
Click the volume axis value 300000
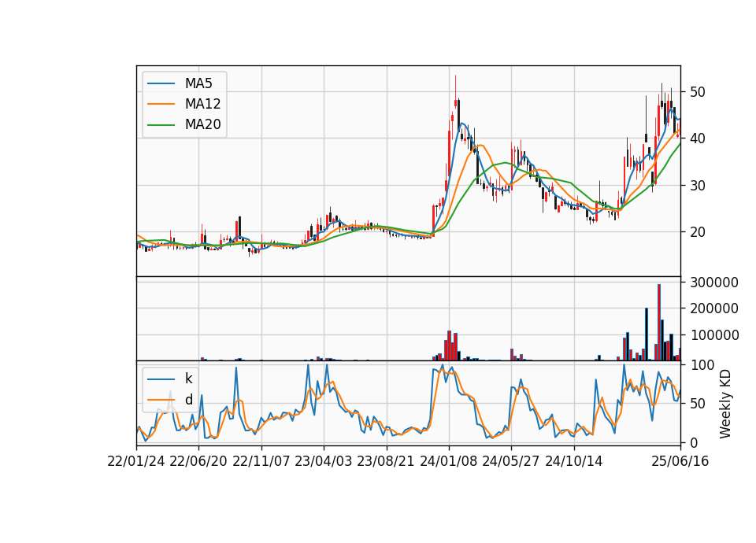714,283
